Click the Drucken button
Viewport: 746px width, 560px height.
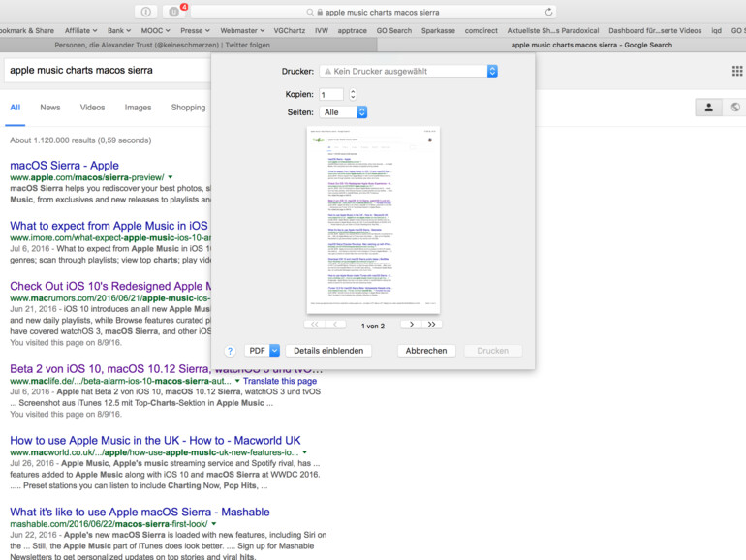click(x=492, y=351)
